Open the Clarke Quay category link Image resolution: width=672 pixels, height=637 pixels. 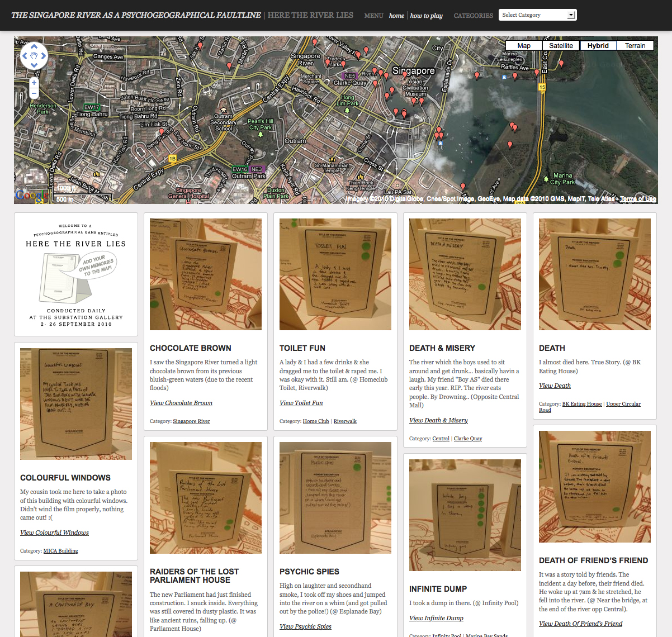click(468, 439)
